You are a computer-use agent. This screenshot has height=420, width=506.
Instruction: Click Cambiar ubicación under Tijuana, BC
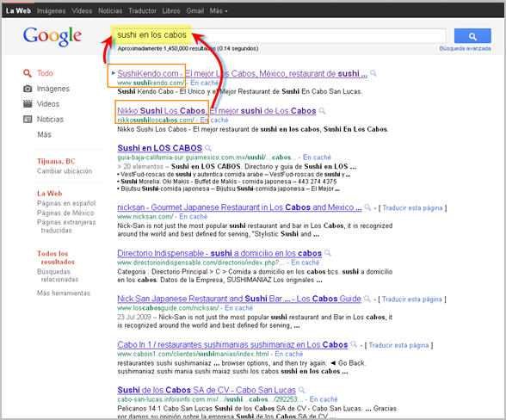(65, 171)
